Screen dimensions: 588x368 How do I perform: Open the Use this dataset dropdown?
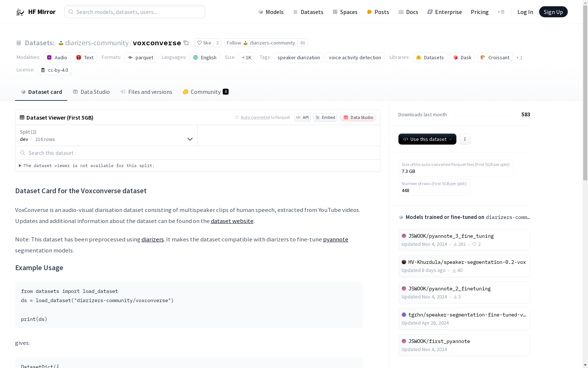tap(427, 139)
